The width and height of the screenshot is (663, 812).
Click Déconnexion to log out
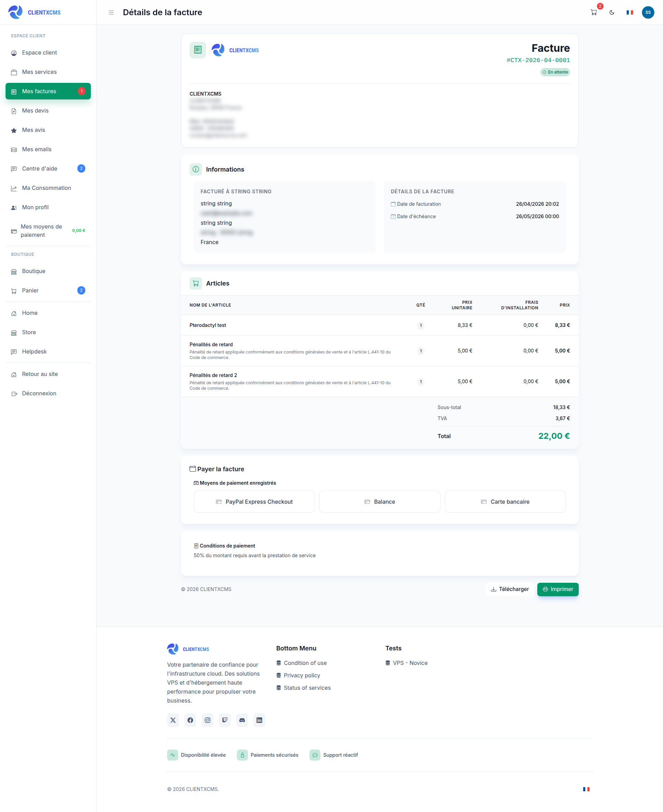point(48,394)
